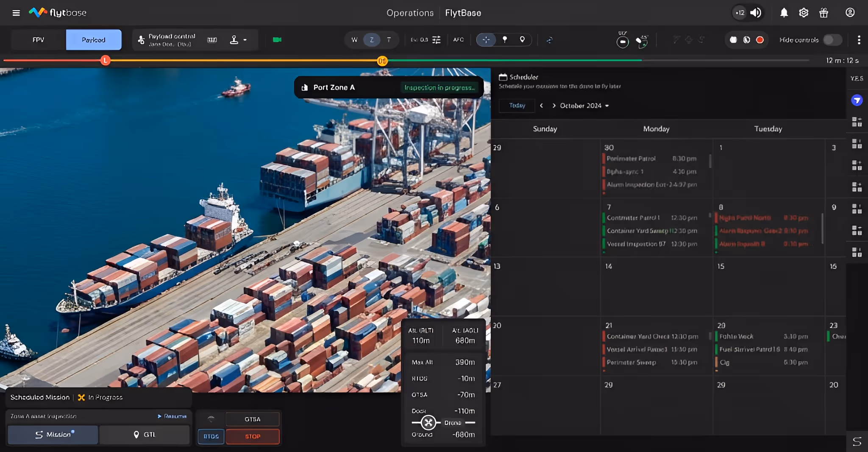Switch to the FPV tab

click(x=38, y=40)
